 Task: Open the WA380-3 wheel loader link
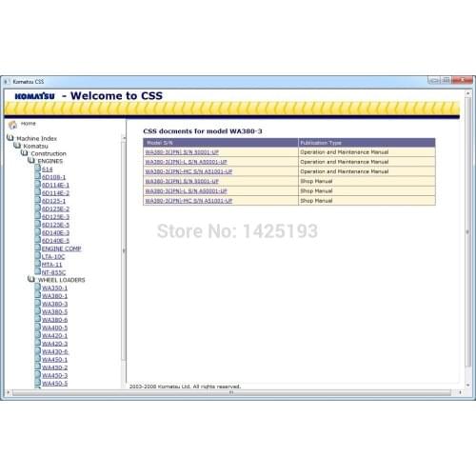pos(54,304)
